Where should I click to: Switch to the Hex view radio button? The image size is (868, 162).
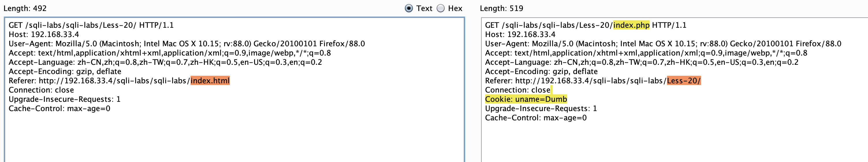(x=441, y=8)
